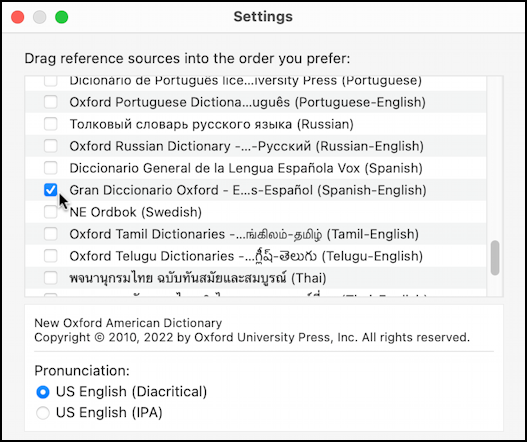Select the 'Oxford Tamil Dictionaries' row label
The image size is (527, 442).
(x=244, y=234)
